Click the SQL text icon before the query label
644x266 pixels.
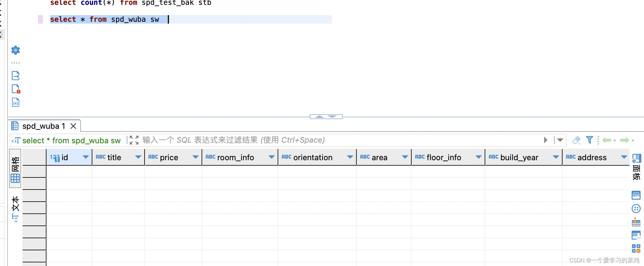pos(16,141)
